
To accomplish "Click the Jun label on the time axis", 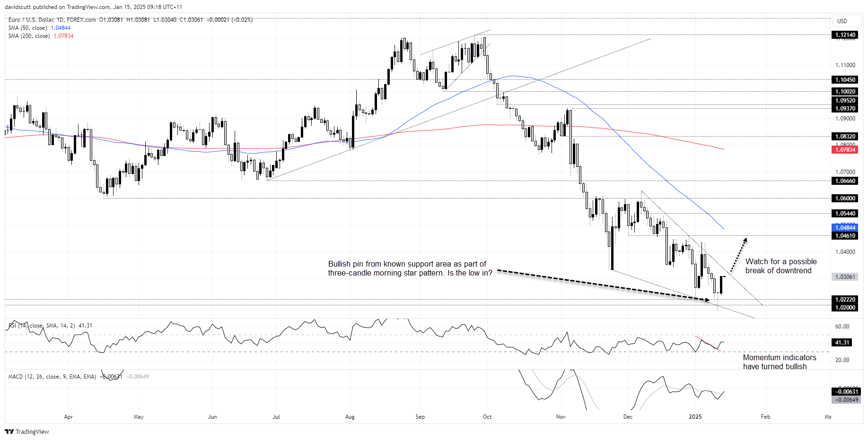I will [x=212, y=417].
